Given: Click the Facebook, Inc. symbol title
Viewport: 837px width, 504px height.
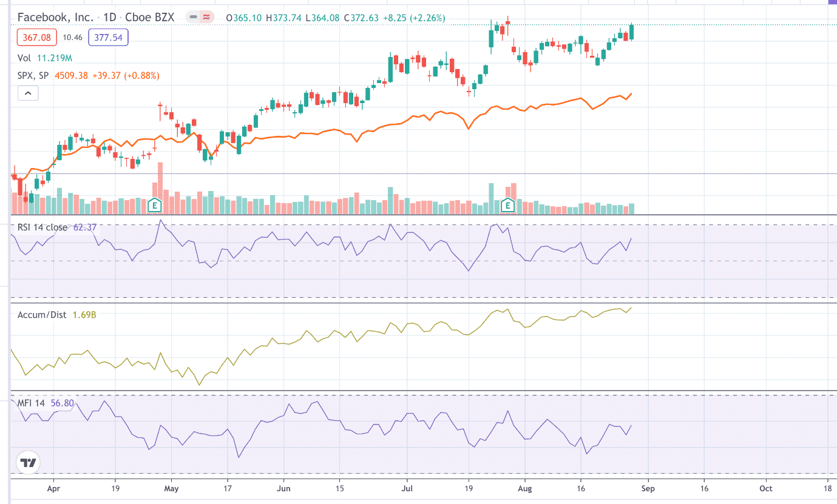Looking at the screenshot, I should coord(56,17).
